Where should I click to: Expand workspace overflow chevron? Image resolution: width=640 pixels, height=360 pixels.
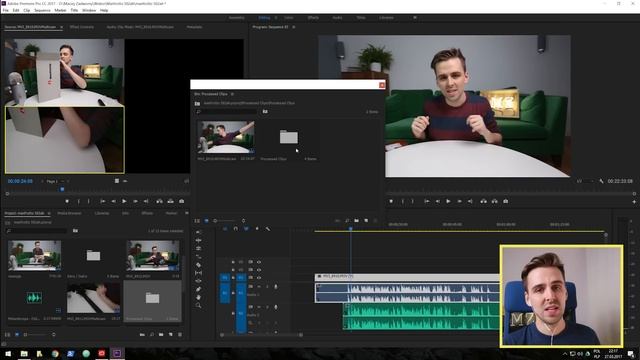coord(415,18)
